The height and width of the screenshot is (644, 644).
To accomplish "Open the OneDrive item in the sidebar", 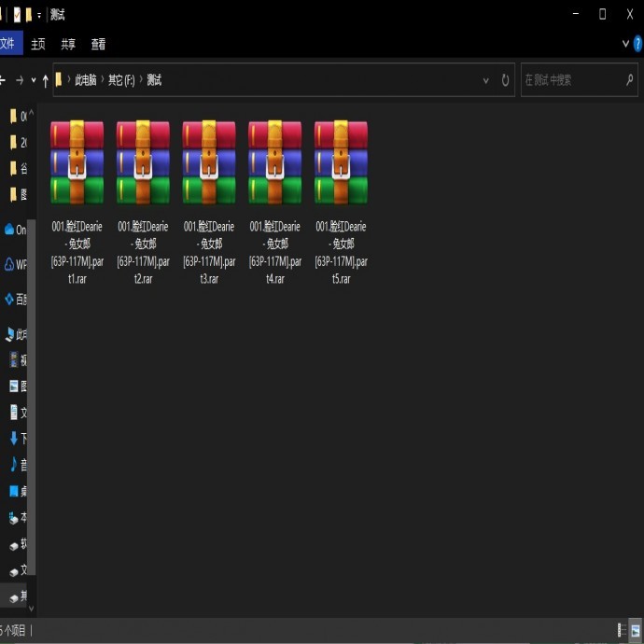I will (15, 230).
